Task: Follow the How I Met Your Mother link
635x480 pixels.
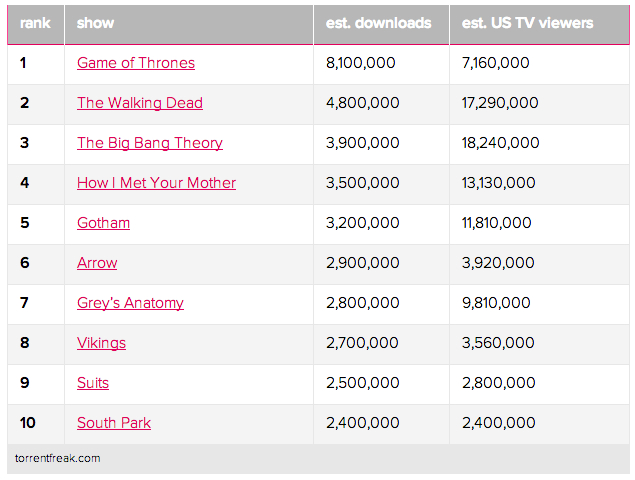Action: point(157,183)
